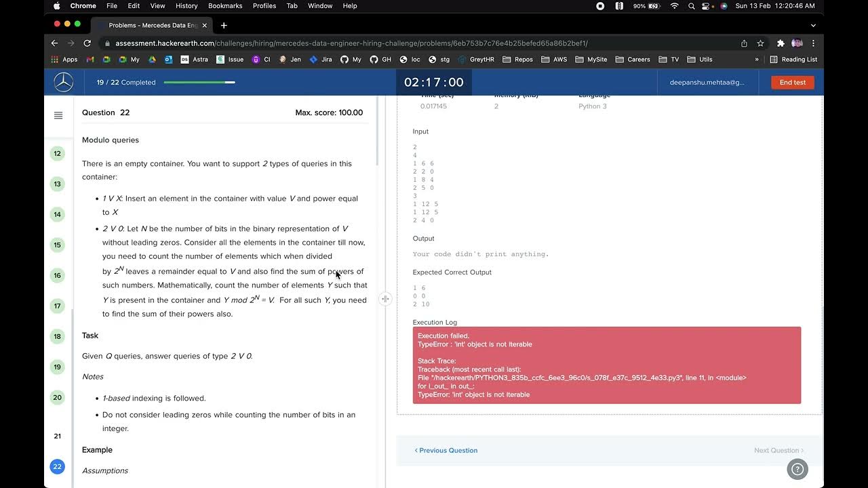This screenshot has width=868, height=488.
Task: Open the Astra bookmark
Action: [x=194, y=60]
